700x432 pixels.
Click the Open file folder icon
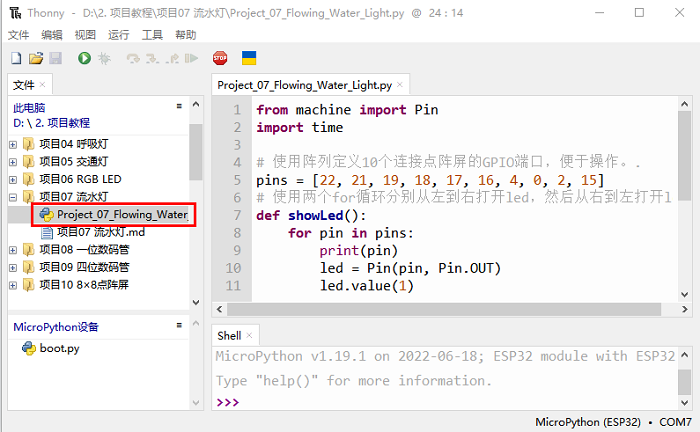(35, 59)
